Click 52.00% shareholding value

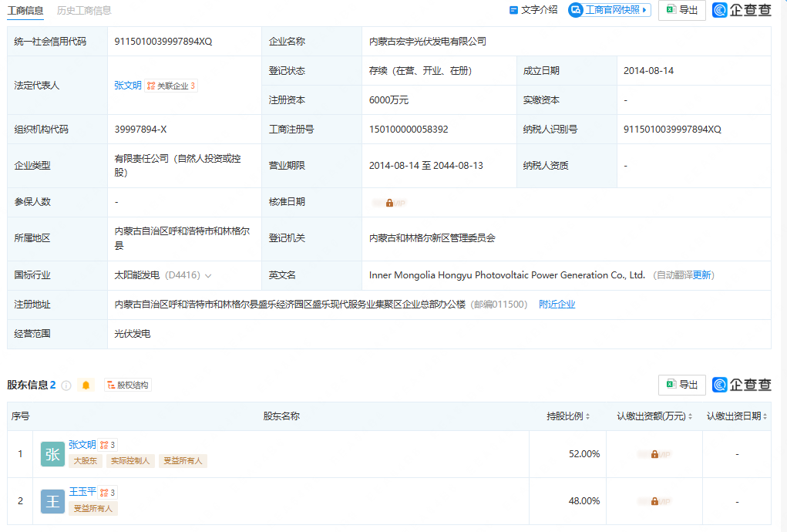coord(584,453)
